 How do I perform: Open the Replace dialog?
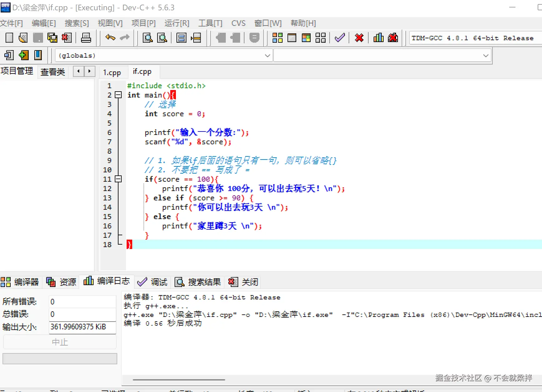click(162, 38)
